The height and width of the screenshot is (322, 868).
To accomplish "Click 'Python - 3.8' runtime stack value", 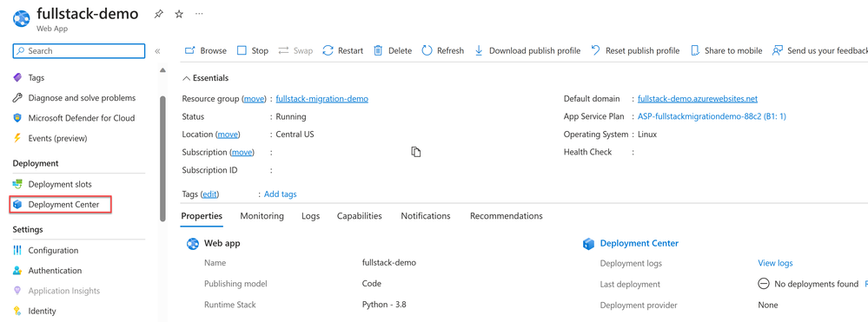I will [x=385, y=305].
